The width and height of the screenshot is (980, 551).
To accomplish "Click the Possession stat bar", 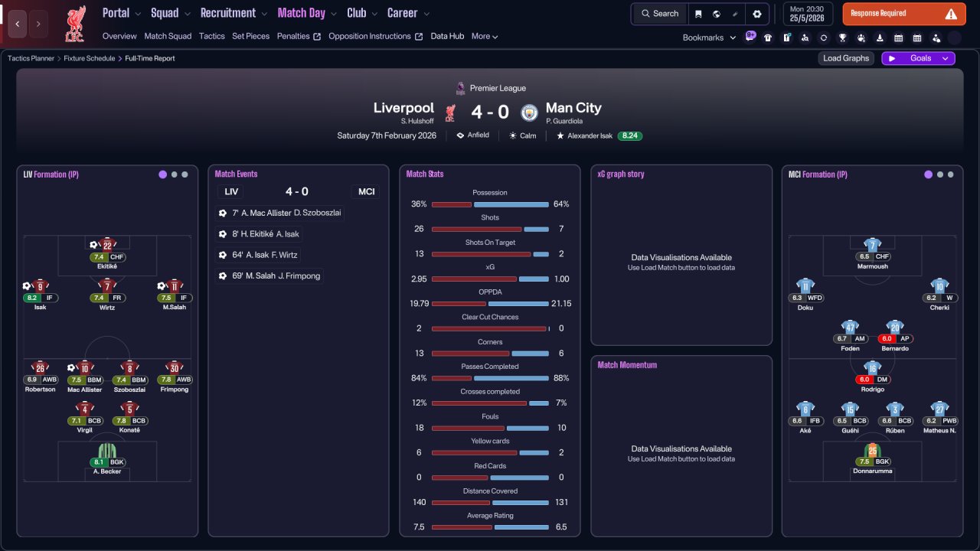I will pos(490,204).
